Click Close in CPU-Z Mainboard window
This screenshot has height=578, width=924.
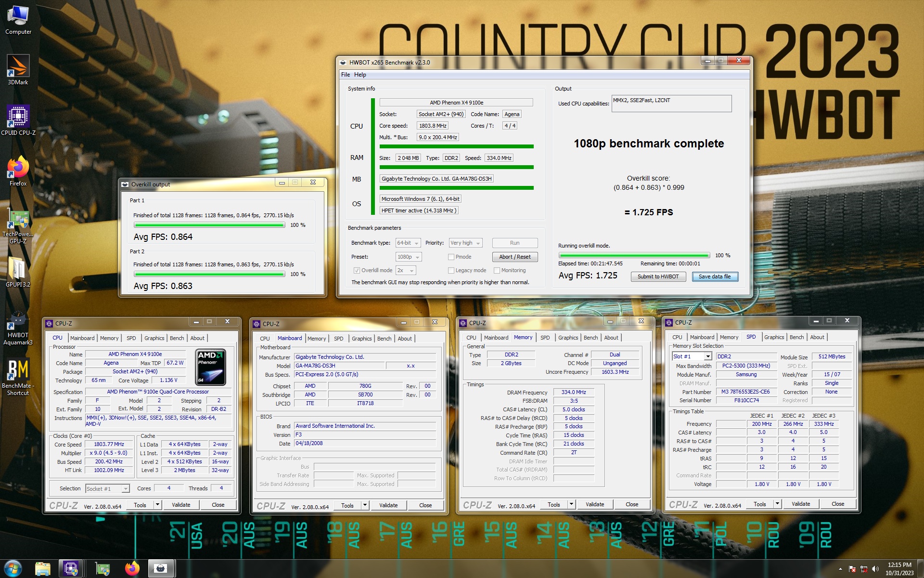click(425, 505)
